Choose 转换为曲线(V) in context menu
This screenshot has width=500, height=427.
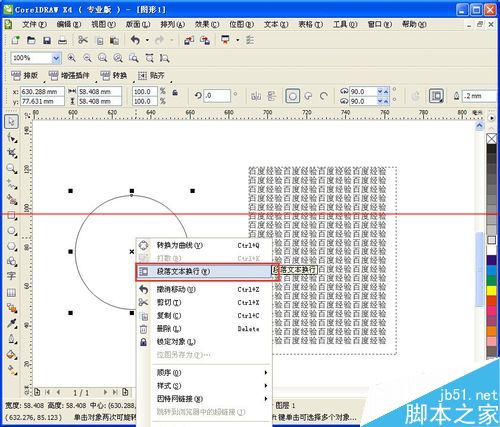click(x=204, y=245)
